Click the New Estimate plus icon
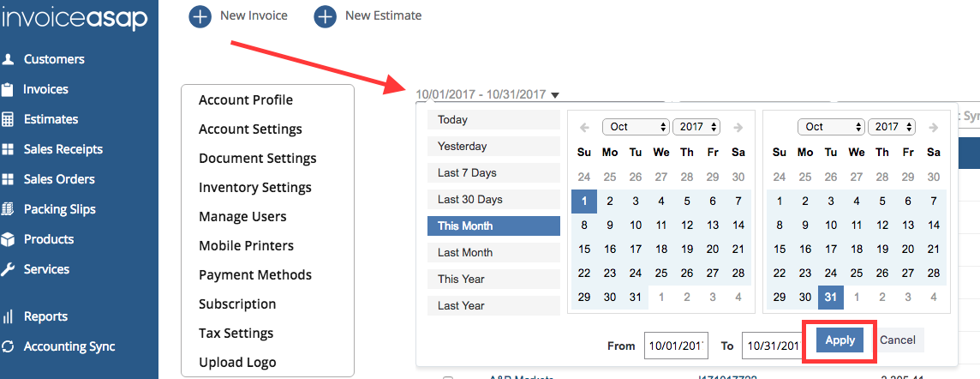This screenshot has width=980, height=379. (325, 16)
